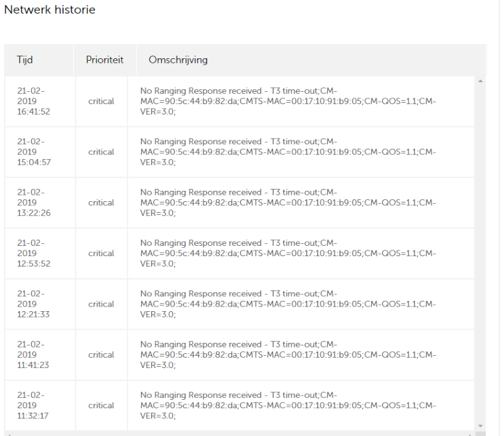Select the timestamp 21-02-2019 11:32:17
This screenshot has height=436, width=504.
[33, 406]
